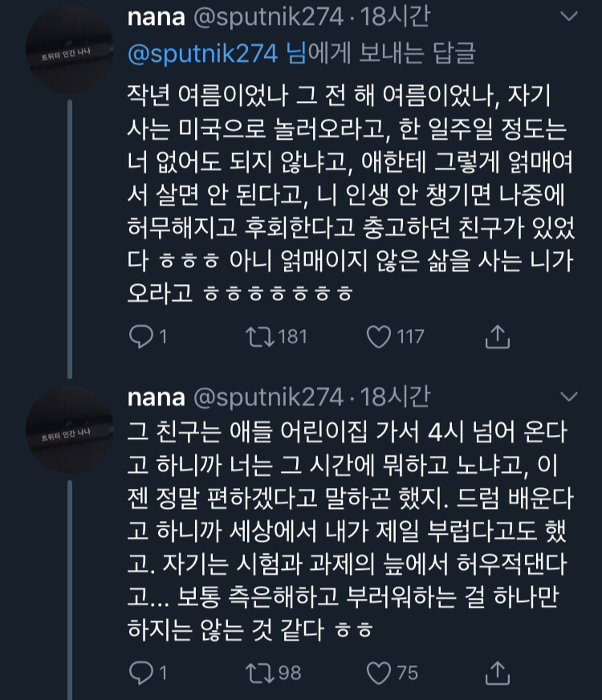The image size is (602, 700).
Task: Share the first tweet about 작년 여름
Action: point(498,336)
